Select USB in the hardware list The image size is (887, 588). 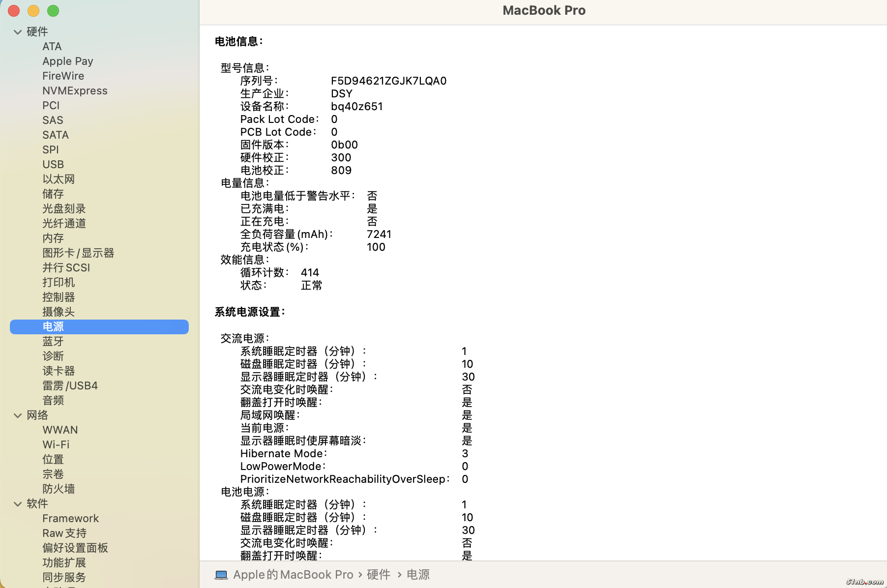53,164
